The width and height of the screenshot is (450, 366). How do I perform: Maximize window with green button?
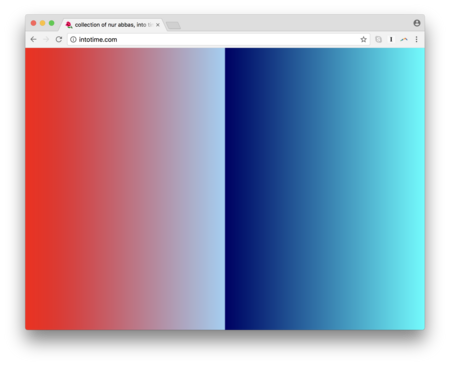pyautogui.click(x=51, y=23)
